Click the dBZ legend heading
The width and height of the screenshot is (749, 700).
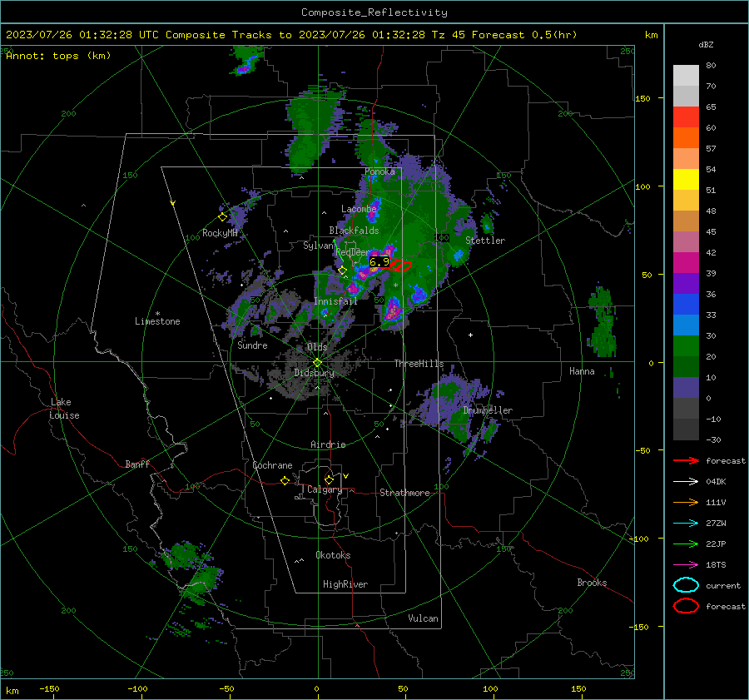(706, 44)
